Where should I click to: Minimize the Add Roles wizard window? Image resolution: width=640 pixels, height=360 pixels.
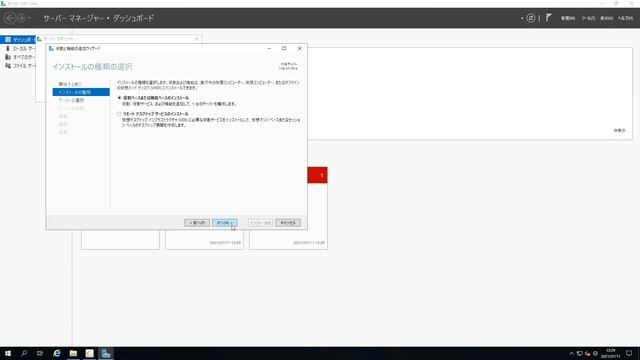(x=269, y=48)
